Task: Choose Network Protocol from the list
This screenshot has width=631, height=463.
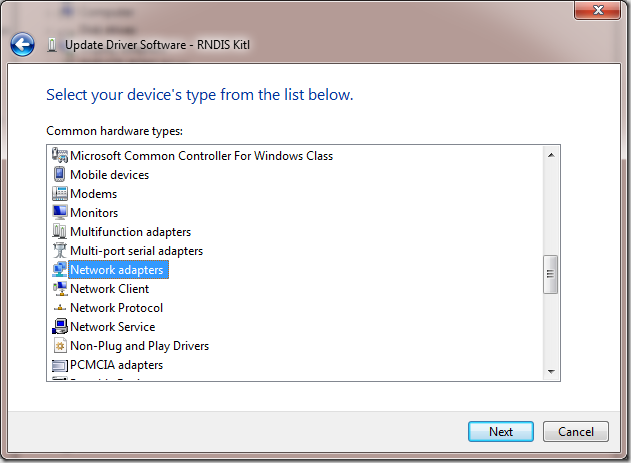Action: (116, 308)
